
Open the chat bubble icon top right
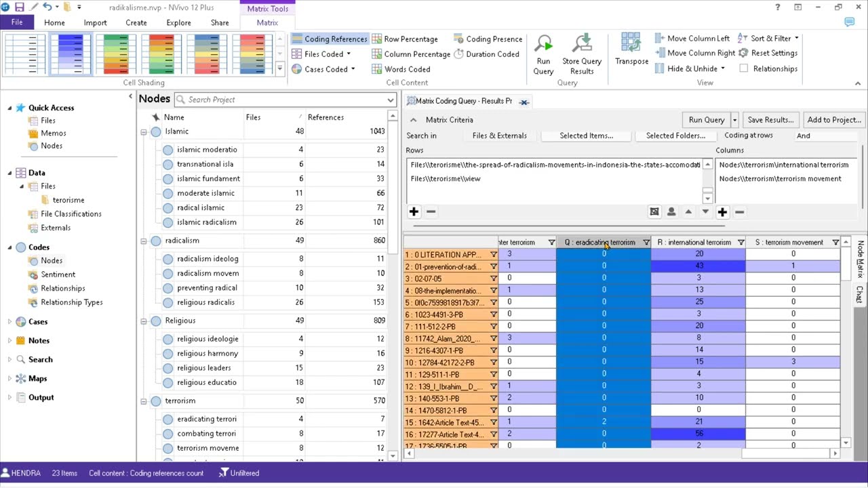pos(850,22)
